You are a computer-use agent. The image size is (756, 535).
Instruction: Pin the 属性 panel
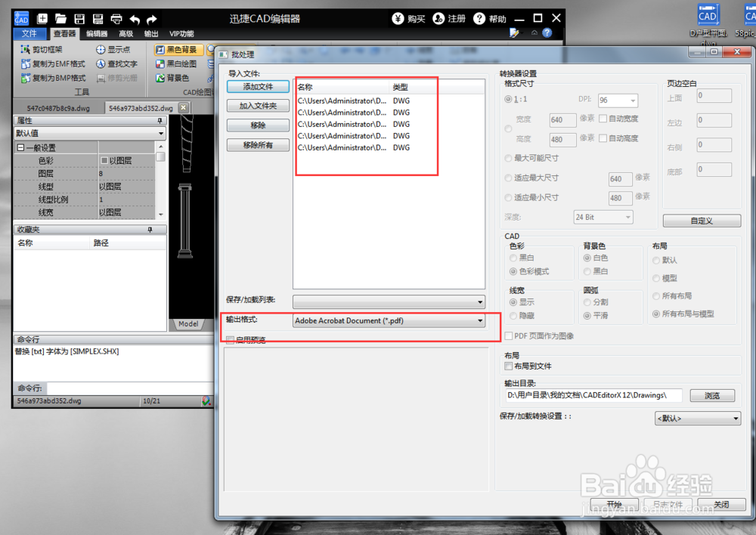(x=160, y=120)
